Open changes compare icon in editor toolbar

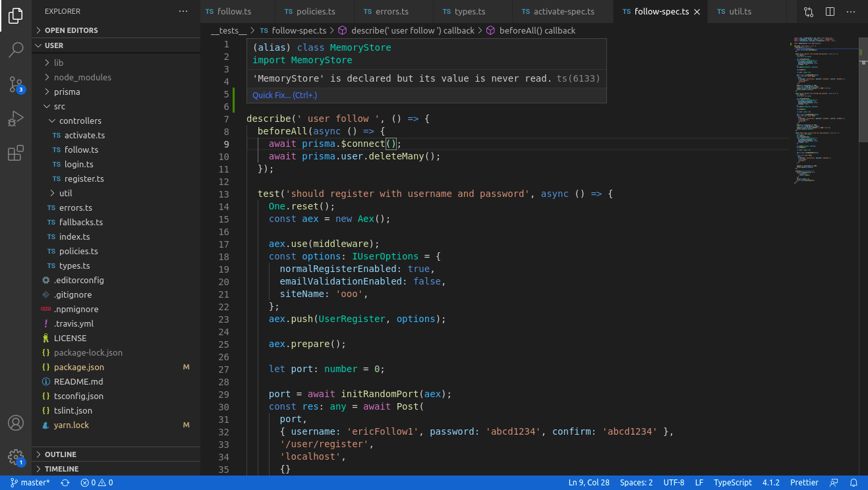809,12
